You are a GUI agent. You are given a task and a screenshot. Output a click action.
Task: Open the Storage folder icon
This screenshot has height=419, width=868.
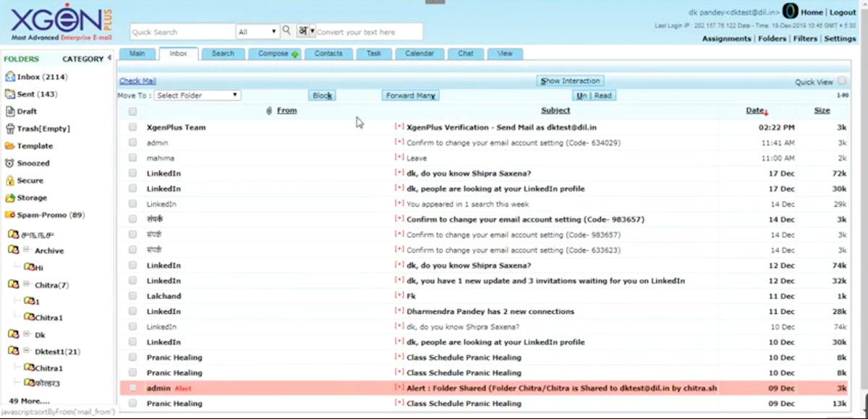pos(9,198)
